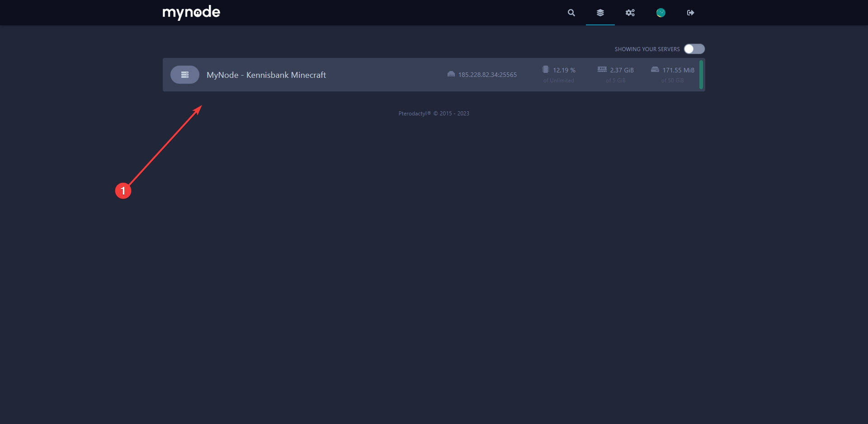Click the network icon beside the IP address
868x424 pixels.
(x=451, y=74)
